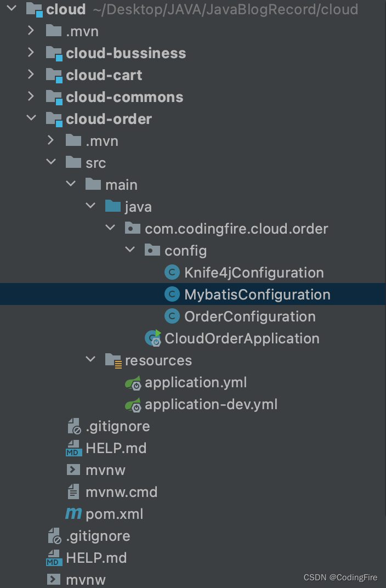The width and height of the screenshot is (386, 588).
Task: Expand the cloud-bussiness module chevron
Action: tap(31, 53)
